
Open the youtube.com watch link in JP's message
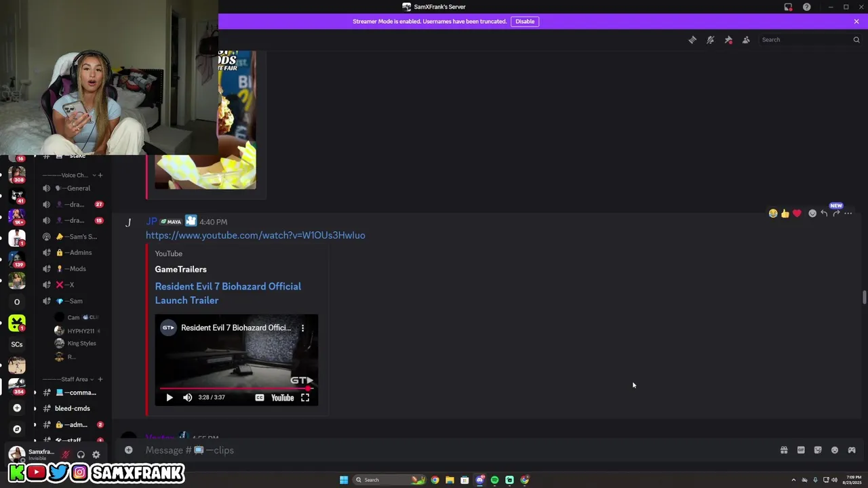(x=255, y=235)
